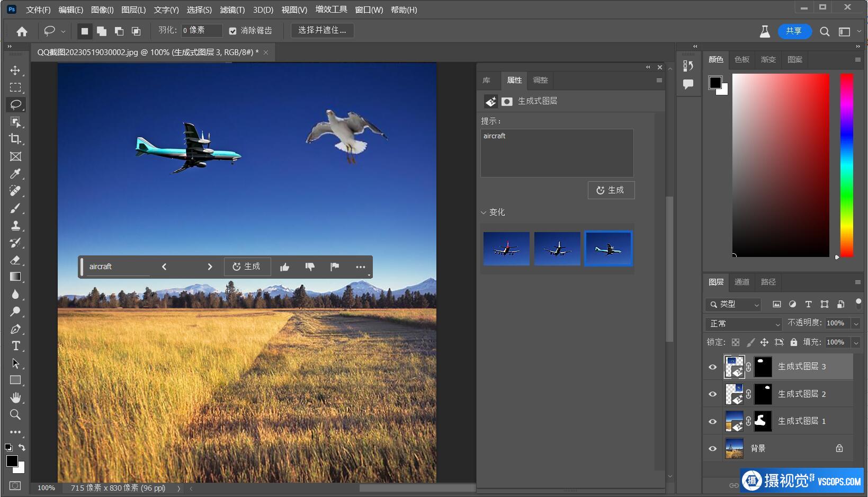Collapse the 变化 variations section
Screen dimensions: 868x497
click(484, 212)
